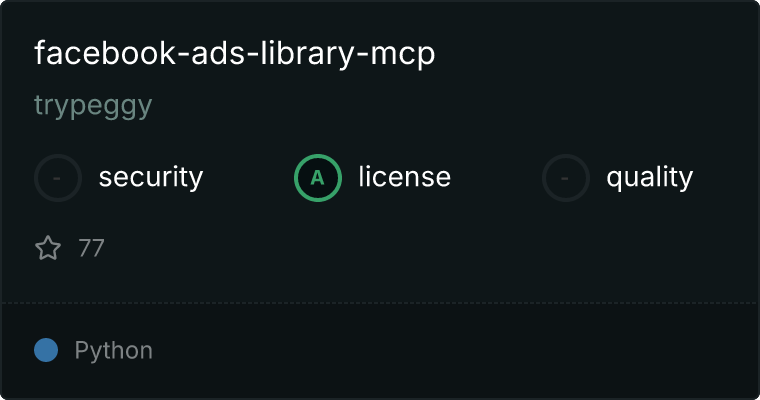
Task: Click the letter A inside the license ring
Action: click(317, 178)
